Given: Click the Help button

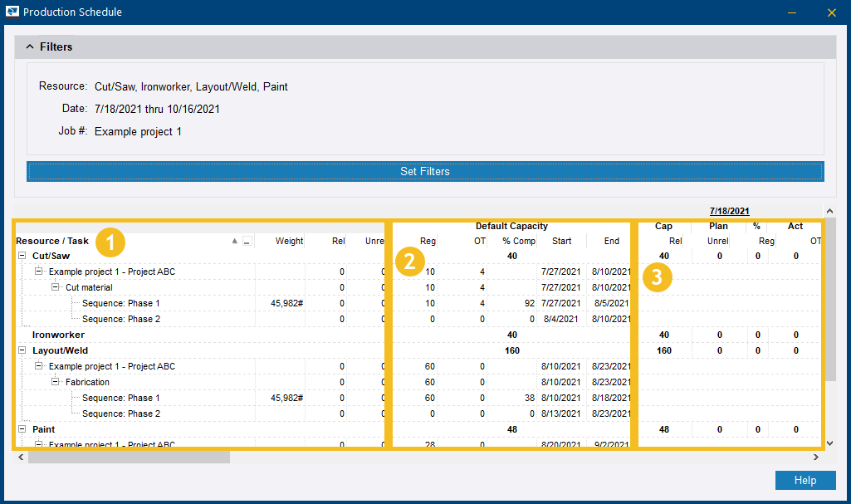Looking at the screenshot, I should (x=804, y=480).
